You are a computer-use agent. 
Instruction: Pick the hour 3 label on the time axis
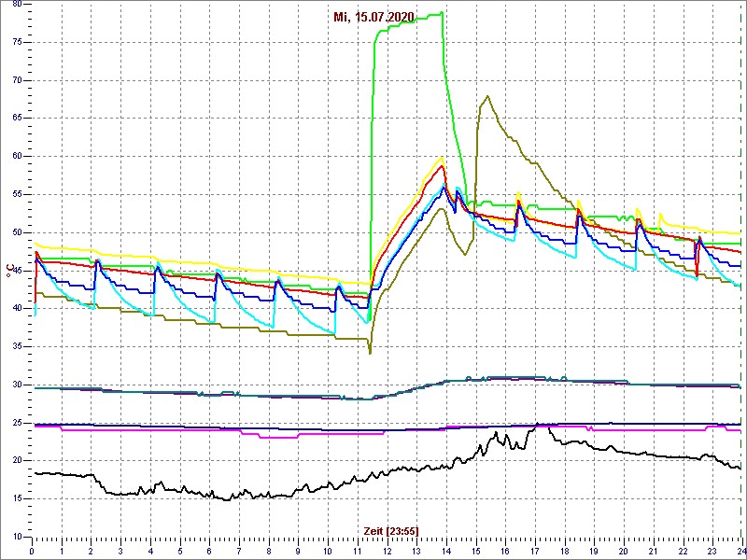tap(120, 552)
